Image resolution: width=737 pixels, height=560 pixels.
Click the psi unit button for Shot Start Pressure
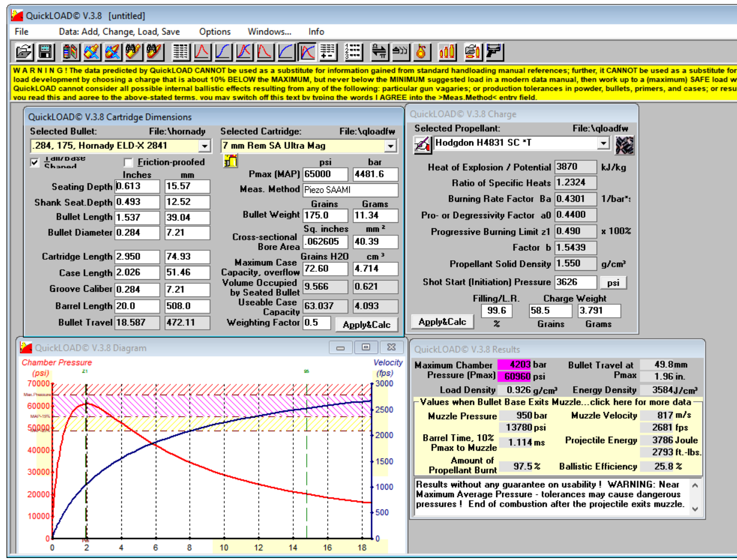tap(613, 283)
